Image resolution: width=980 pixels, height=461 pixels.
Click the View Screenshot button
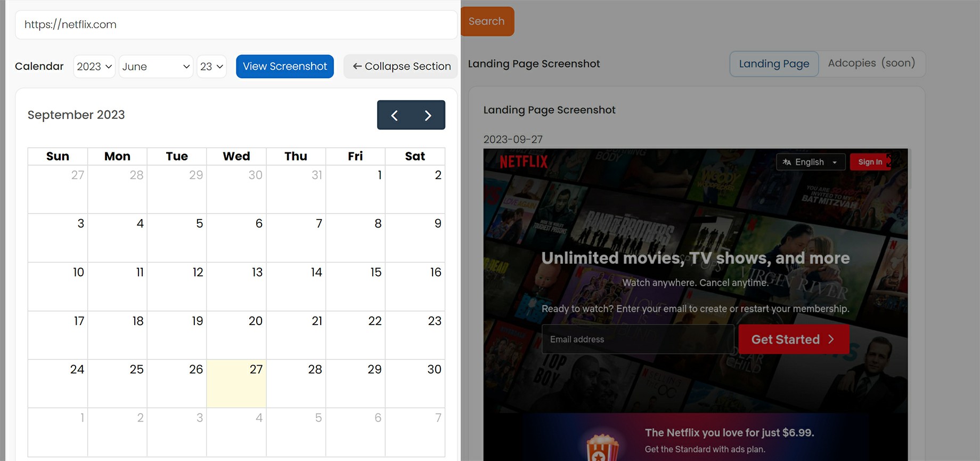(285, 67)
